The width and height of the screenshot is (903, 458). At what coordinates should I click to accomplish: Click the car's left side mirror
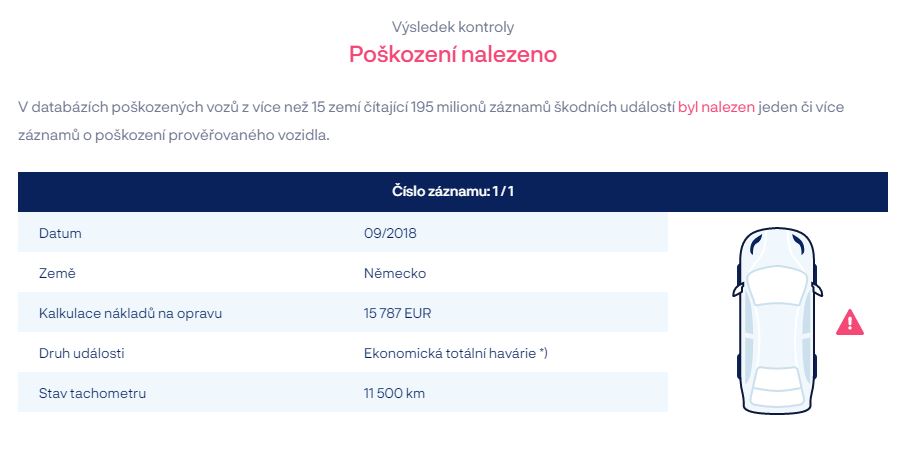(738, 289)
